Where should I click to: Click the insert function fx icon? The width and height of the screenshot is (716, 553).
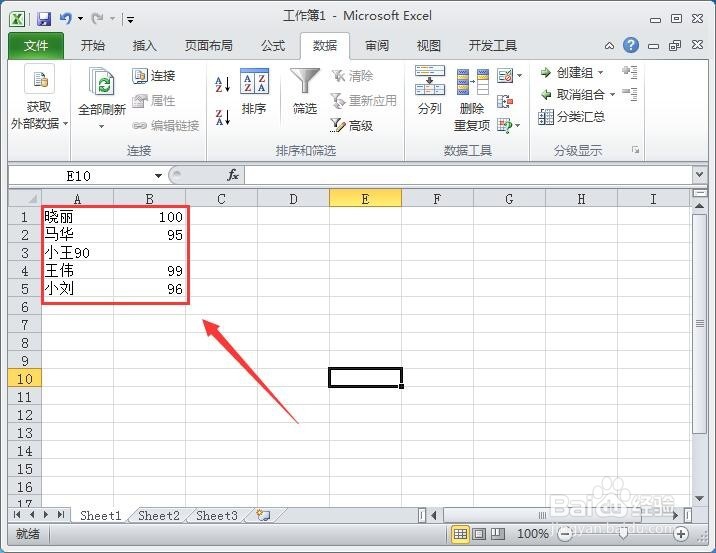(x=233, y=175)
